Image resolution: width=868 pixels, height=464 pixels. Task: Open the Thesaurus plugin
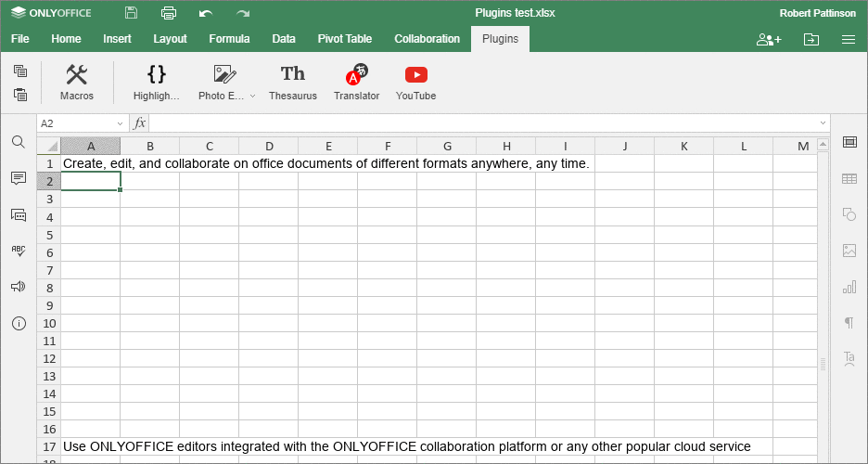[293, 82]
